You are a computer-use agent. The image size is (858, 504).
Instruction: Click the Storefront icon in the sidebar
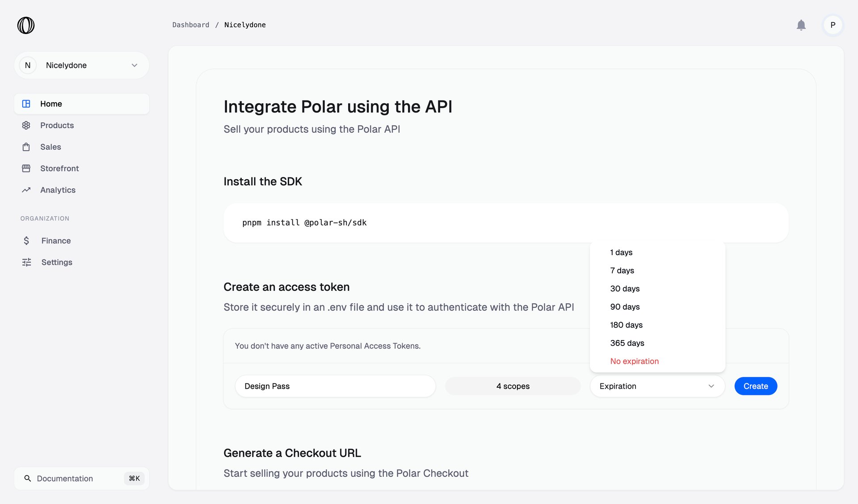(x=26, y=168)
